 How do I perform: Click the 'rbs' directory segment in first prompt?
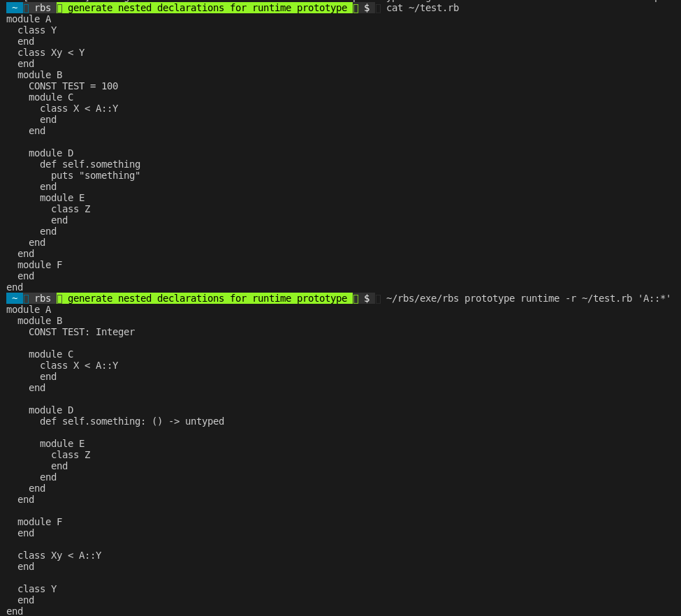pyautogui.click(x=43, y=8)
